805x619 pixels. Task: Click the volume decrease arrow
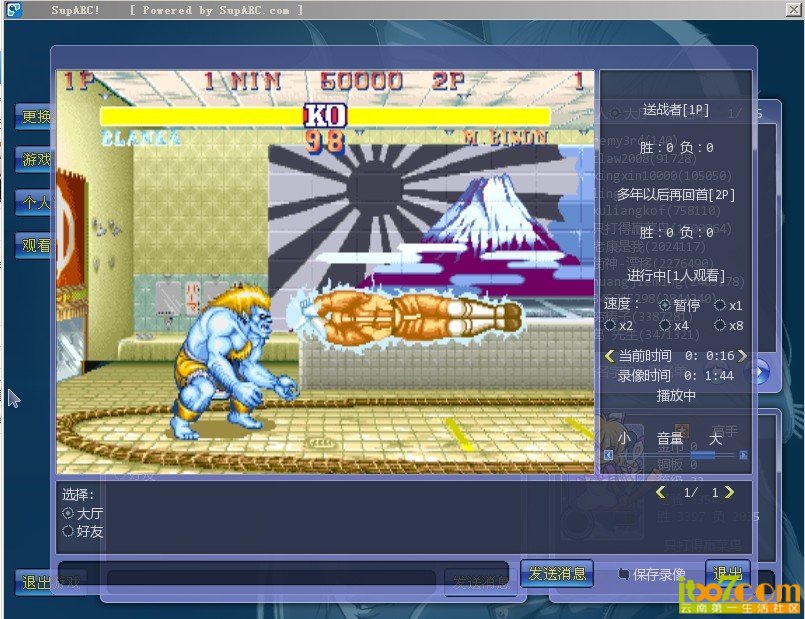point(609,455)
